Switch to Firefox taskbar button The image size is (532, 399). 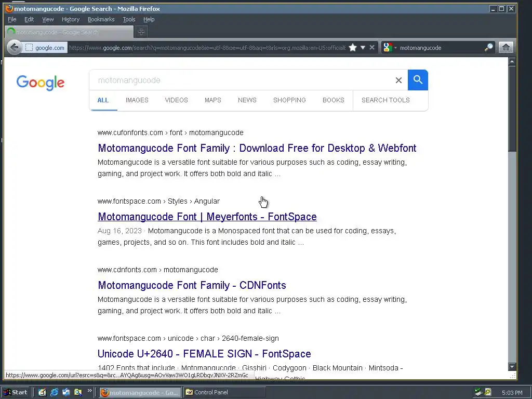[x=140, y=393]
